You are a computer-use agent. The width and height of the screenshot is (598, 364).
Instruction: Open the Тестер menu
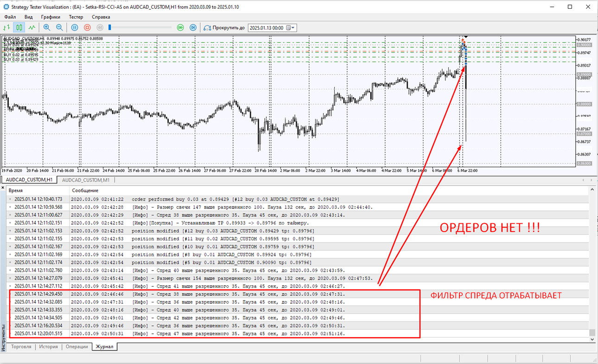(x=76, y=17)
